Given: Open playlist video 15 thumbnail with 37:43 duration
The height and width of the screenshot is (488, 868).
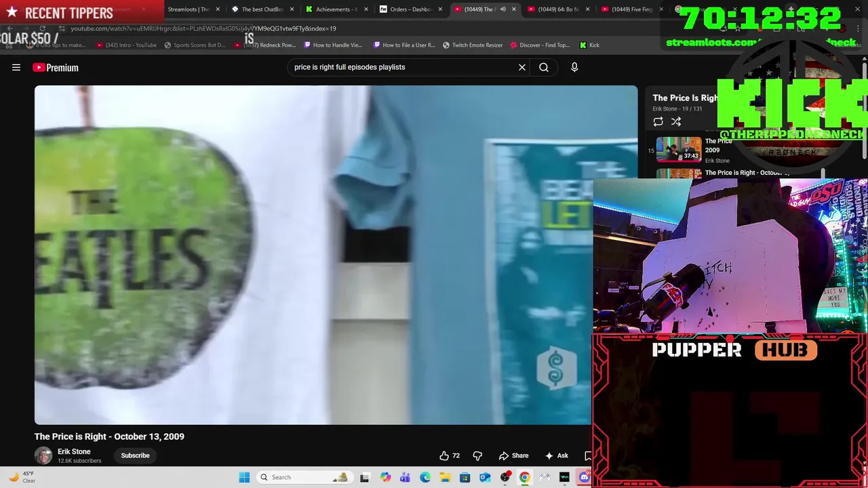Looking at the screenshot, I should coord(679,150).
